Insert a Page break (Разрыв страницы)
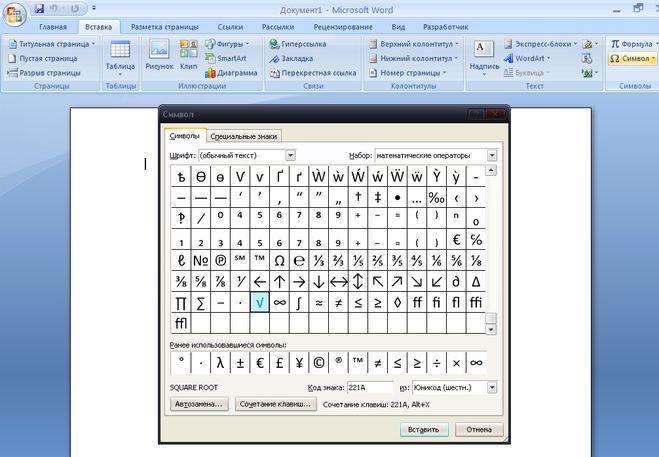The width and height of the screenshot is (659, 457). (x=44, y=73)
